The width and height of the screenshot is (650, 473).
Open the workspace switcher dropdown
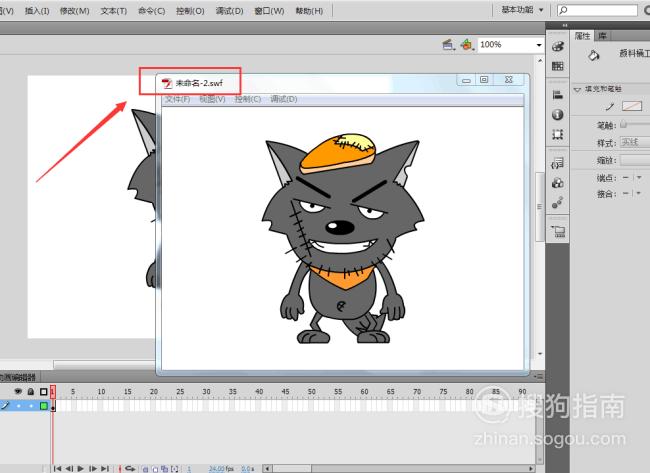[x=523, y=10]
